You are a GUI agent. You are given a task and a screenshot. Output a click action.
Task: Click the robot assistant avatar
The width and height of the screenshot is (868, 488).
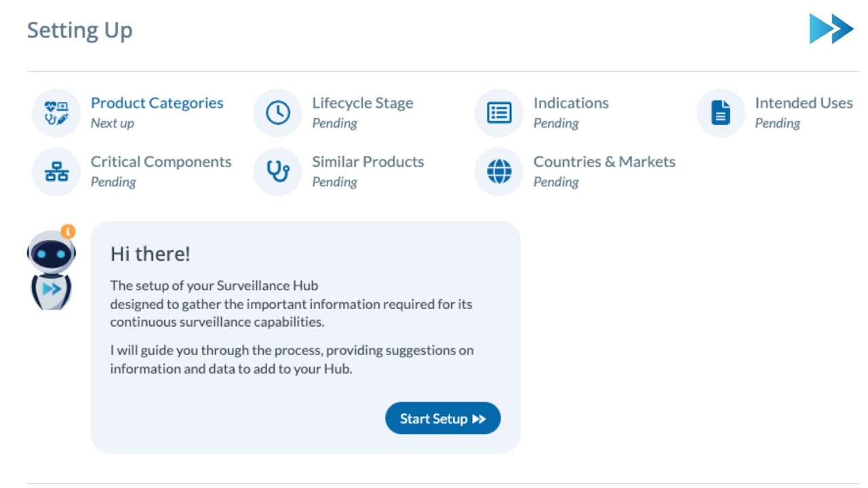pyautogui.click(x=52, y=270)
